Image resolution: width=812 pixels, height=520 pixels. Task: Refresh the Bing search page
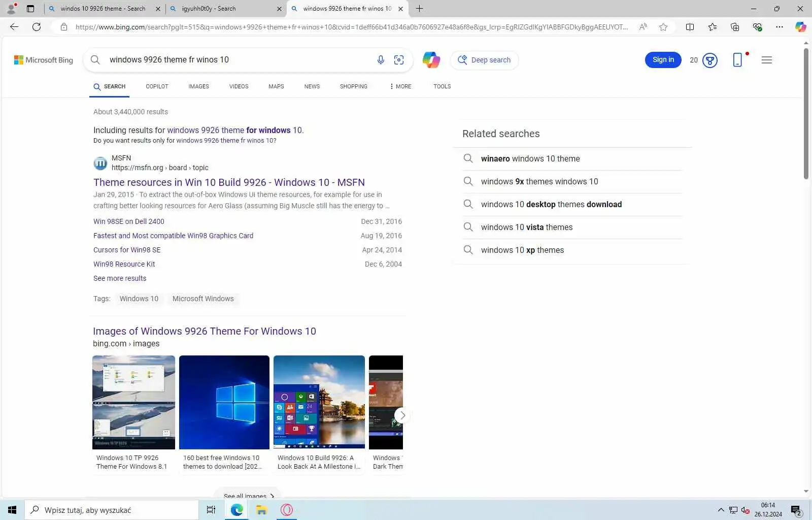[37, 27]
